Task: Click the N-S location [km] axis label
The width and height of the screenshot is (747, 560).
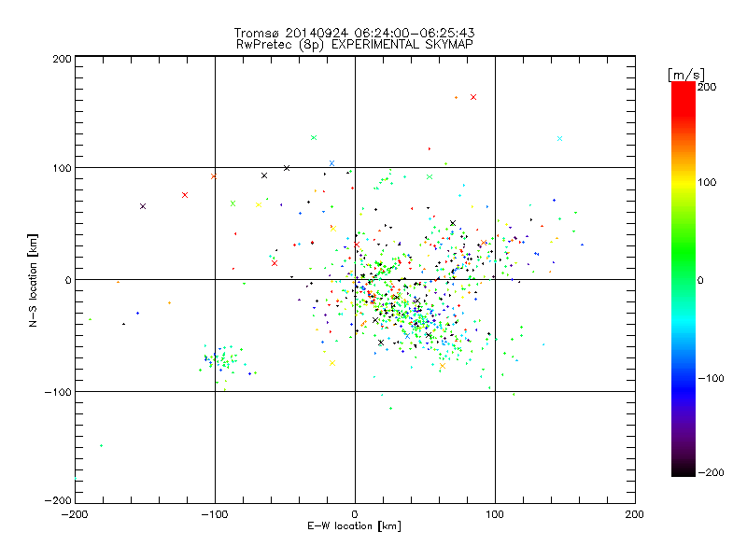Action: point(33,280)
